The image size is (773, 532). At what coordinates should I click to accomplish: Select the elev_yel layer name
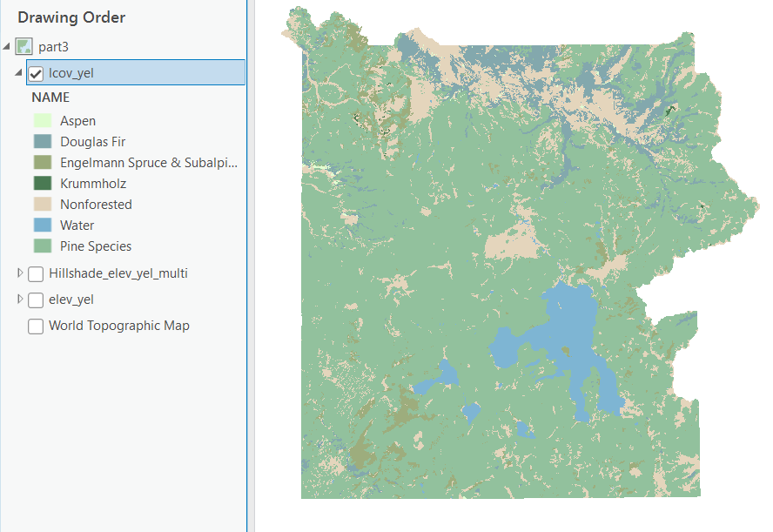71,300
